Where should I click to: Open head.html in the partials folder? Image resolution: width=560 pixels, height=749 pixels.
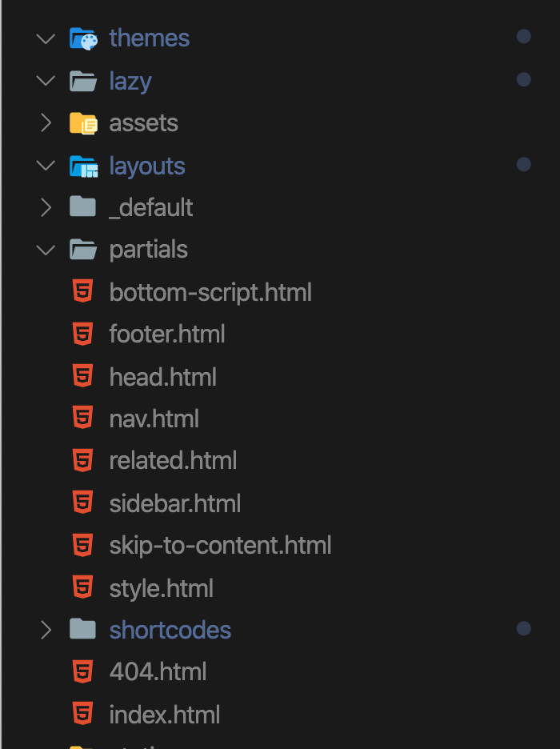click(x=162, y=377)
